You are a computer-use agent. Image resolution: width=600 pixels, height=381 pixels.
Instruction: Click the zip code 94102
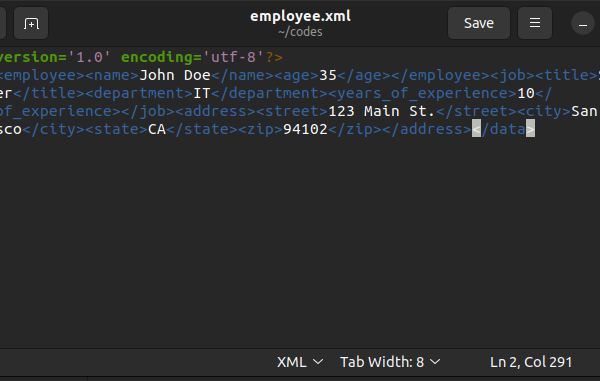coord(305,129)
